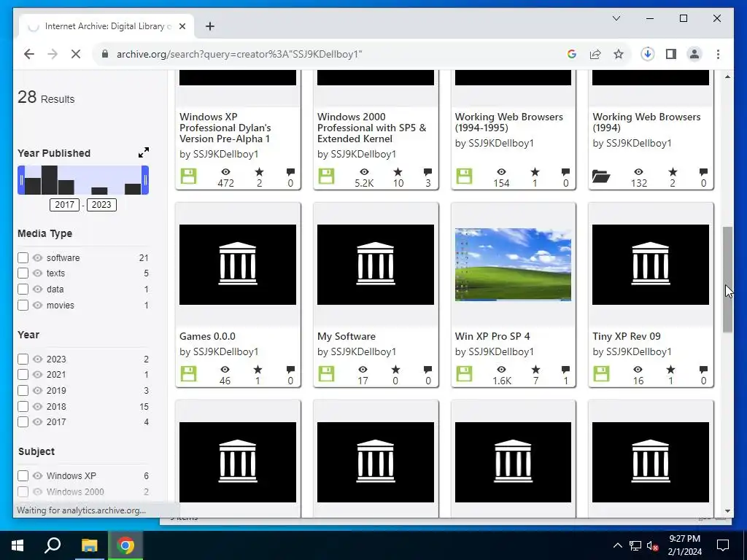747x560 pixels.
Task: Click the star icon on Windows XP Professional Dylan's Version
Action: (x=259, y=172)
